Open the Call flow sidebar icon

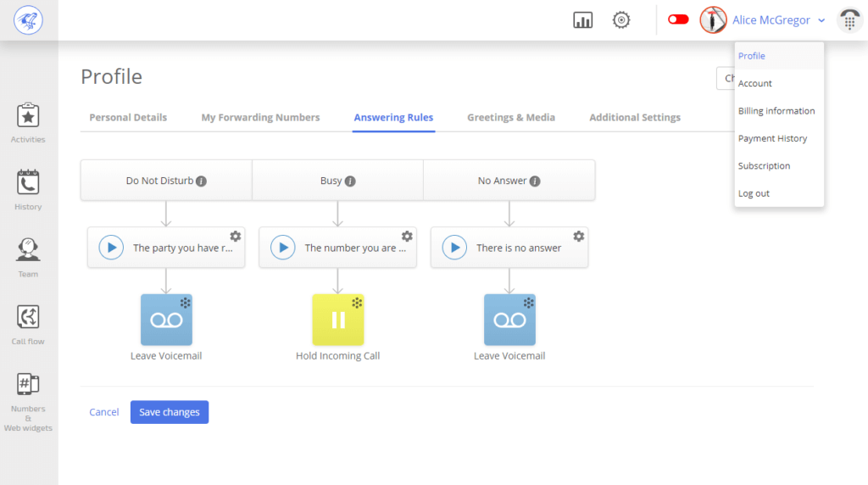[28, 325]
